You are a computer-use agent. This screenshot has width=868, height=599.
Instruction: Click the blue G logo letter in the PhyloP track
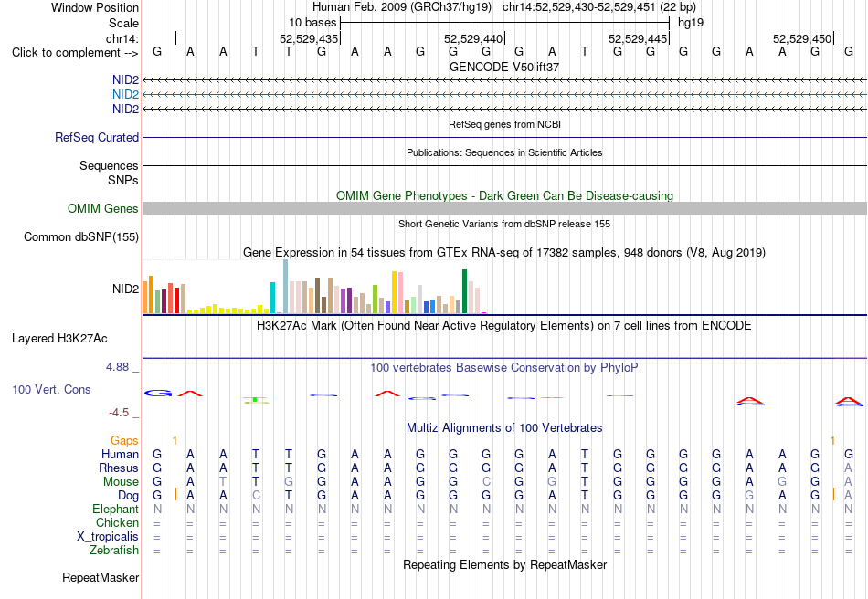[158, 394]
